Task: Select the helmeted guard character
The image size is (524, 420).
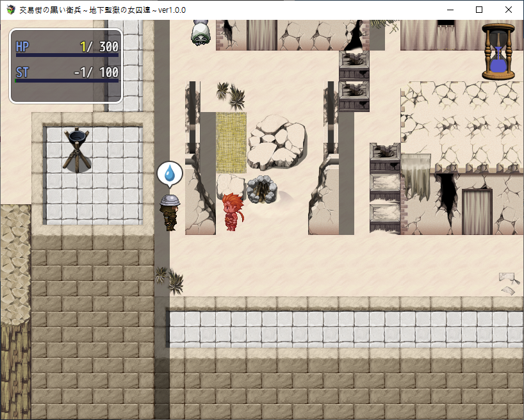Action: pyautogui.click(x=170, y=213)
